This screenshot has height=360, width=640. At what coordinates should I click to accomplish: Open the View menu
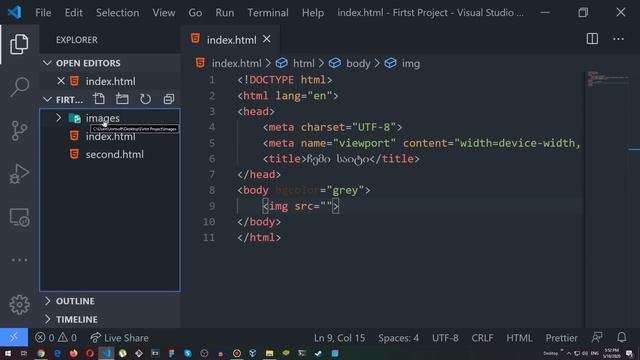[x=164, y=13]
